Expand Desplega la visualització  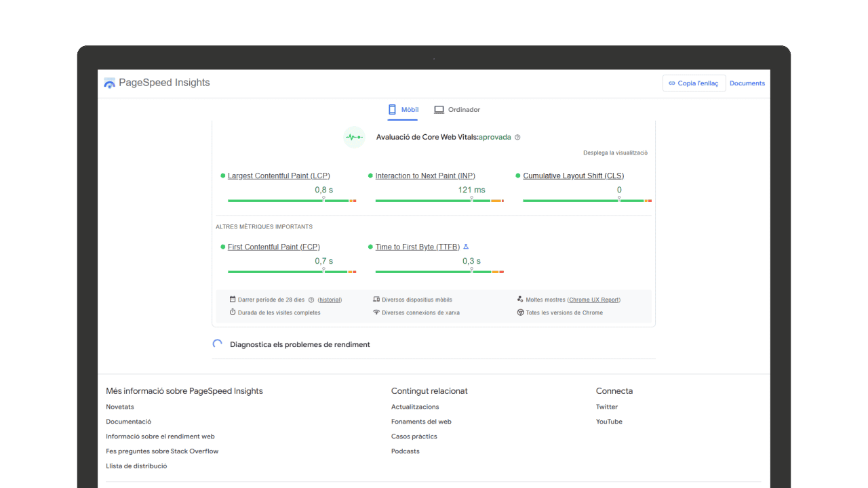coord(615,152)
